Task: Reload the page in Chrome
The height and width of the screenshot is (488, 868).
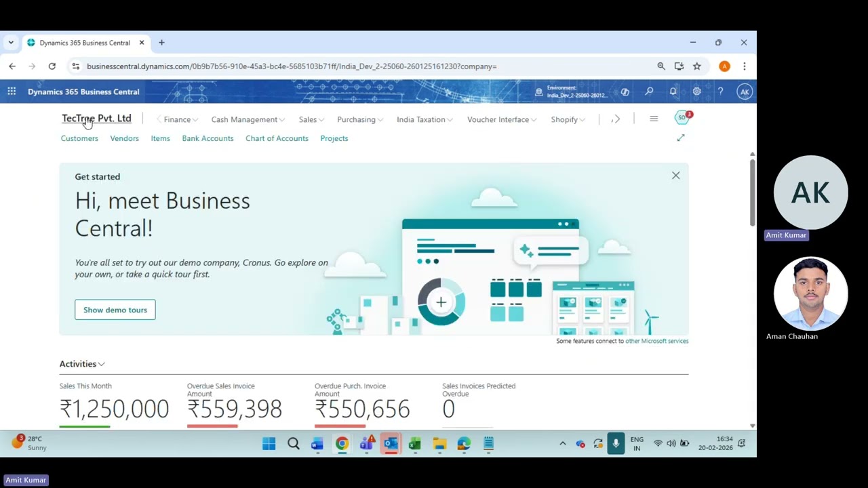Action: click(52, 66)
